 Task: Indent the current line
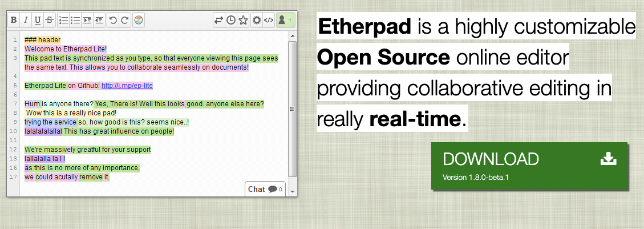pyautogui.click(x=87, y=20)
